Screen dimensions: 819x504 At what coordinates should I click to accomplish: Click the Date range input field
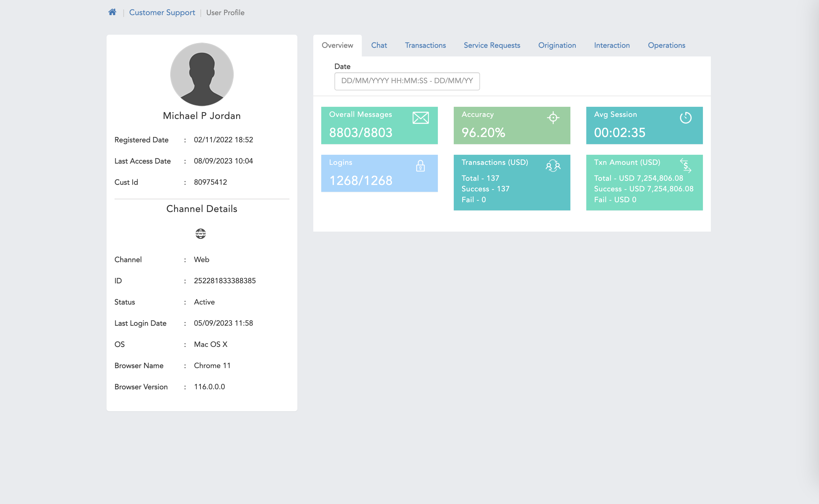(x=407, y=81)
